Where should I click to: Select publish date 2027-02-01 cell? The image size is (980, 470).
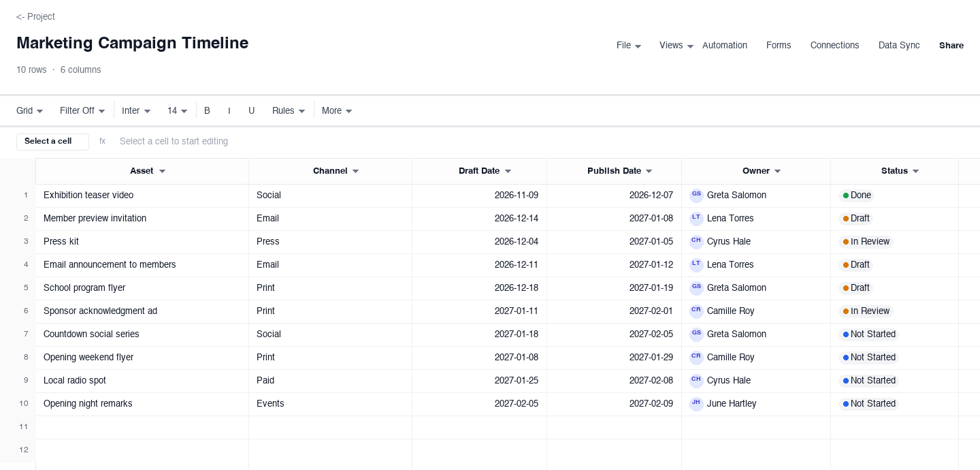click(615, 311)
